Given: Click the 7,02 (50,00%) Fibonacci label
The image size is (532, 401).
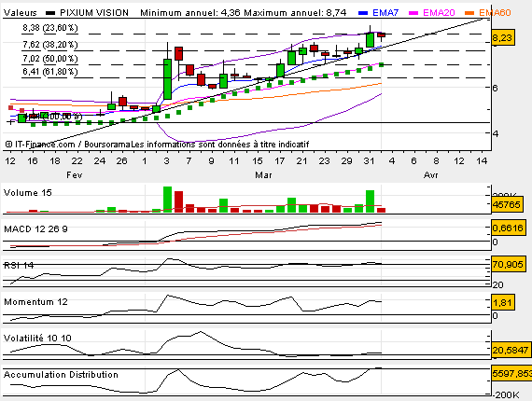Looking at the screenshot, I should coord(50,59).
